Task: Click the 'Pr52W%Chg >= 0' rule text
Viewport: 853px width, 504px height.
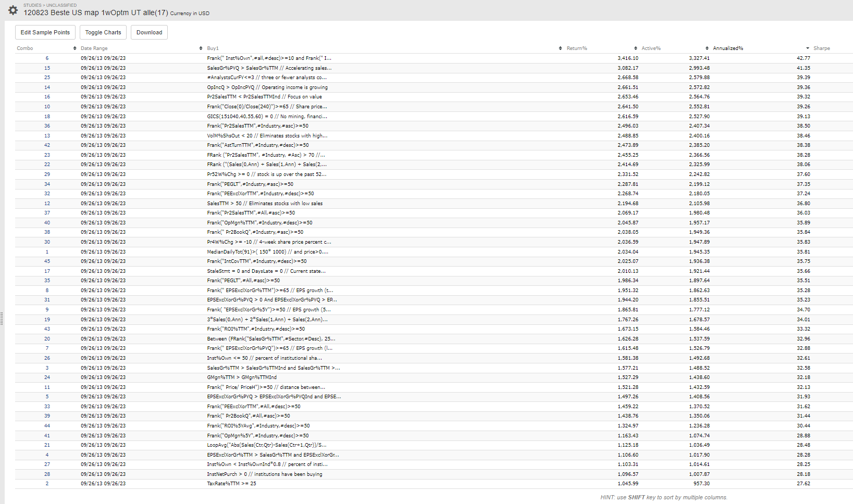Action: coord(267,174)
